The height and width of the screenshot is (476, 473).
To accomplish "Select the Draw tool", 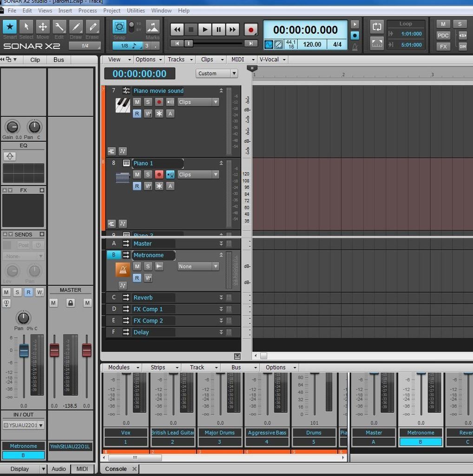I will point(76,27).
